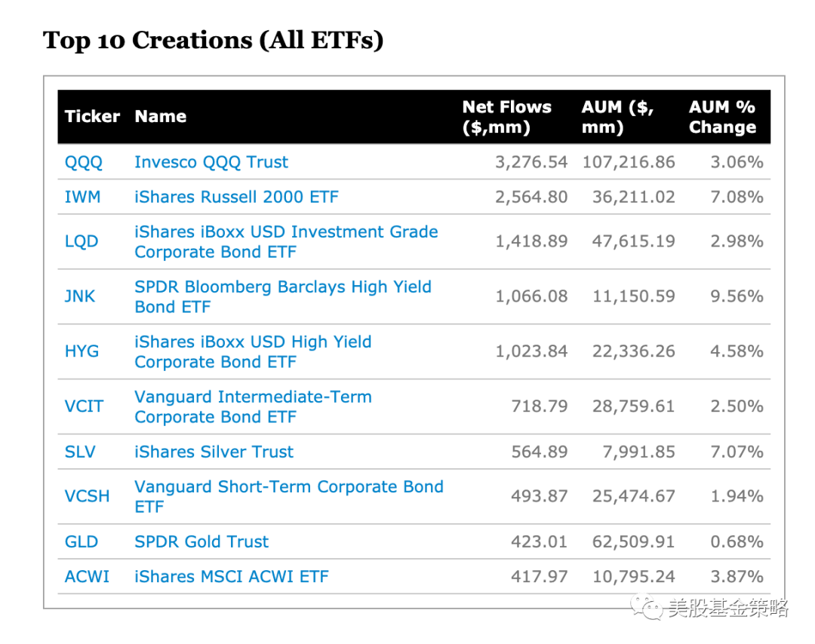The image size is (815, 644).
Task: Sort by Net Flows column header
Action: click(x=506, y=117)
